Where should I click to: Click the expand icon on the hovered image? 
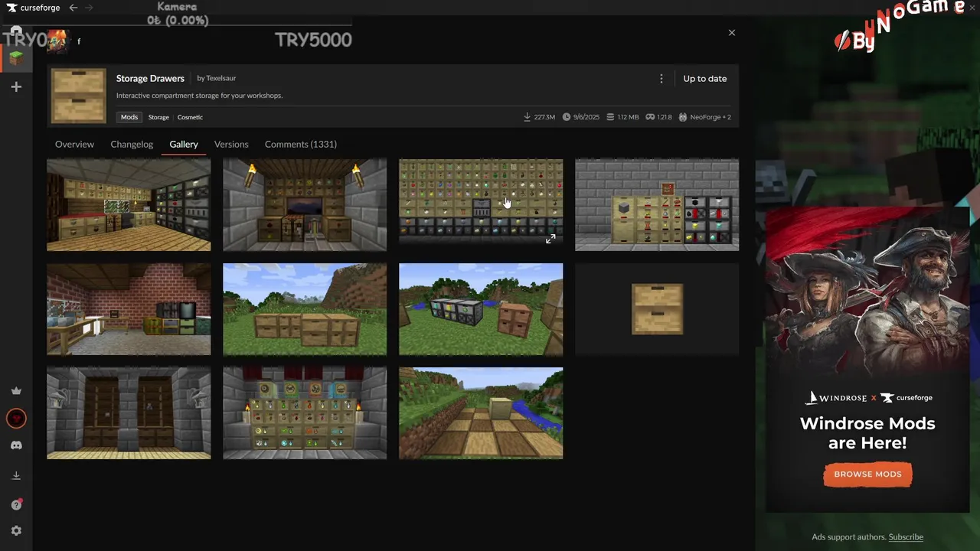coord(550,240)
